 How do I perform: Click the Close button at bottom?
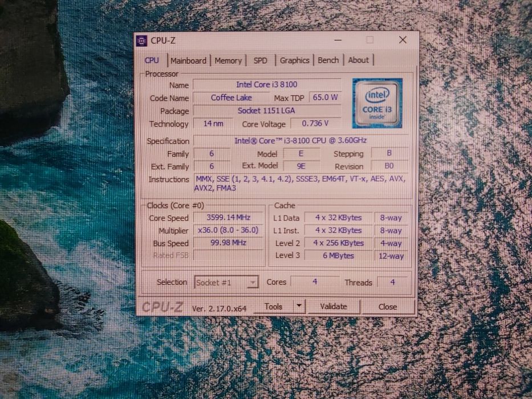point(388,307)
